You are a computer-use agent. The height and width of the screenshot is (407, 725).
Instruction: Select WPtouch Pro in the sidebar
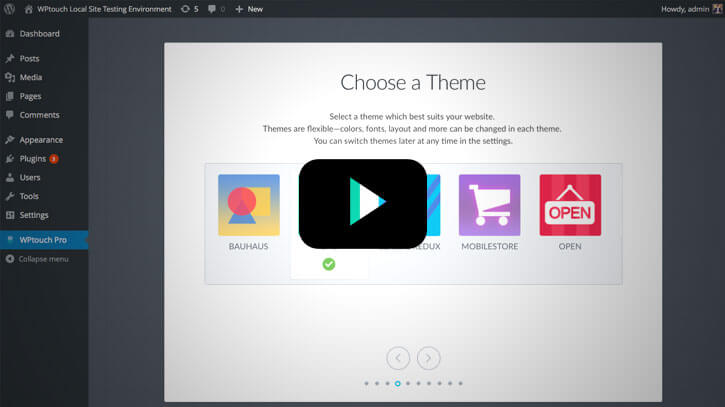coord(43,240)
